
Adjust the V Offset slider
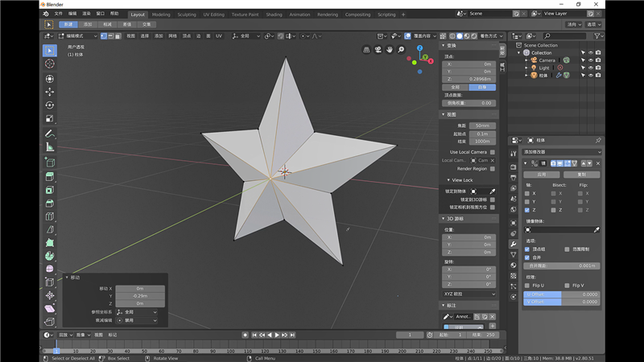pos(561,302)
